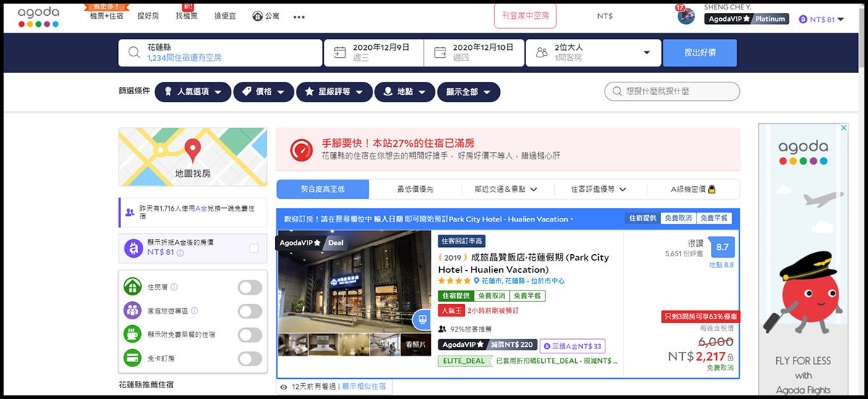Screen dimensions: 868x399
Task: Click the green 住民宿 house icon
Action: click(x=132, y=287)
